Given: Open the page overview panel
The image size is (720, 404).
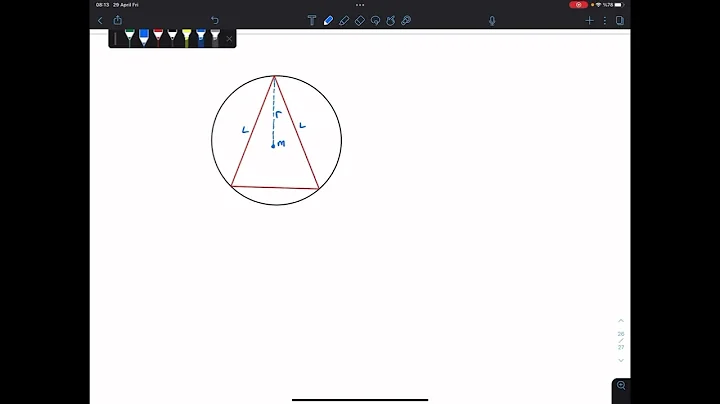Looking at the screenshot, I should [x=620, y=20].
